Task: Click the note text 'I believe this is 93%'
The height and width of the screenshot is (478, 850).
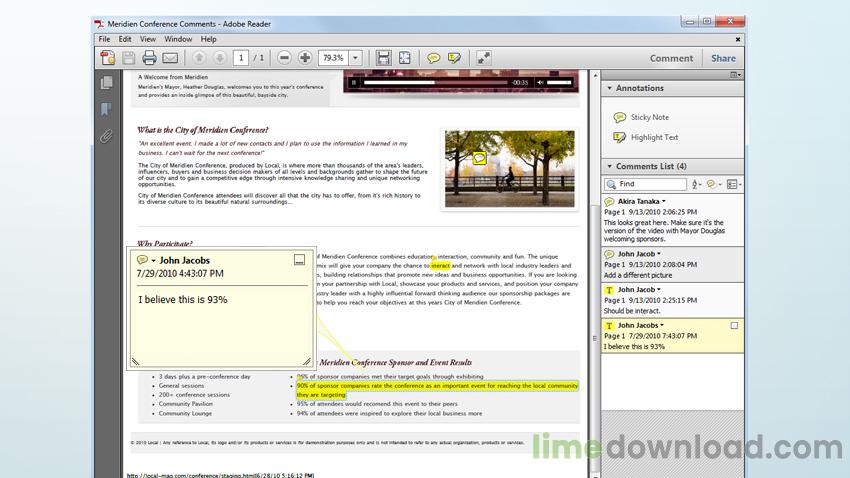Action: [183, 300]
